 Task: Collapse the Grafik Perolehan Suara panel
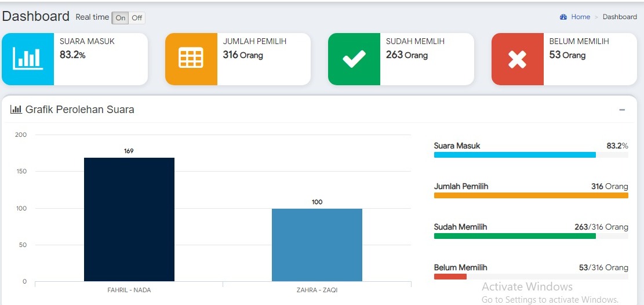click(x=622, y=110)
